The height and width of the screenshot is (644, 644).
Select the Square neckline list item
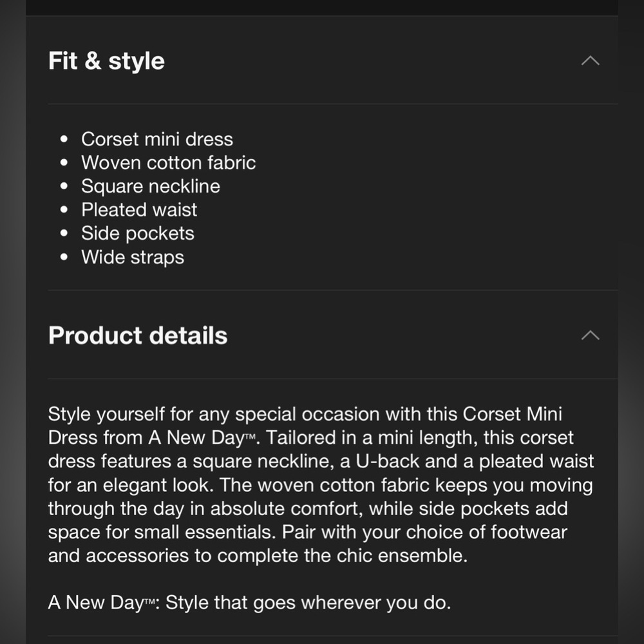[150, 186]
